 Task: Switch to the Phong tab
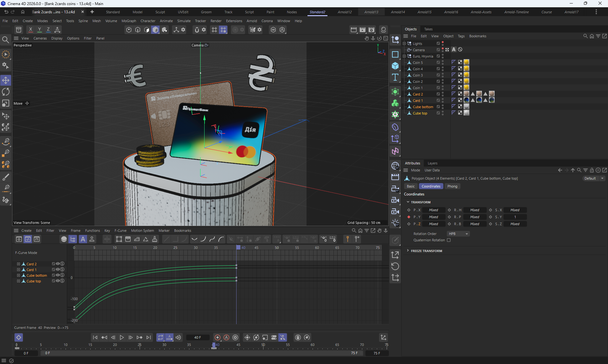click(x=452, y=186)
